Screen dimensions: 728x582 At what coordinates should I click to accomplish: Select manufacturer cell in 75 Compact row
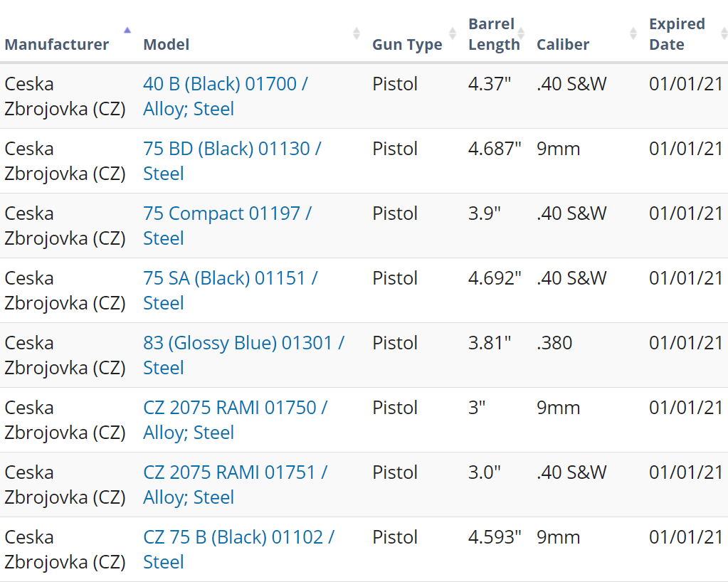click(65, 226)
